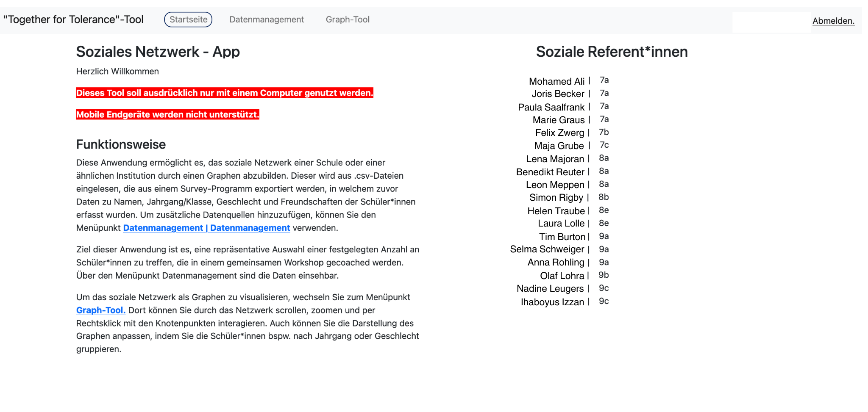Click on Paula Saalfrank's name

(551, 107)
